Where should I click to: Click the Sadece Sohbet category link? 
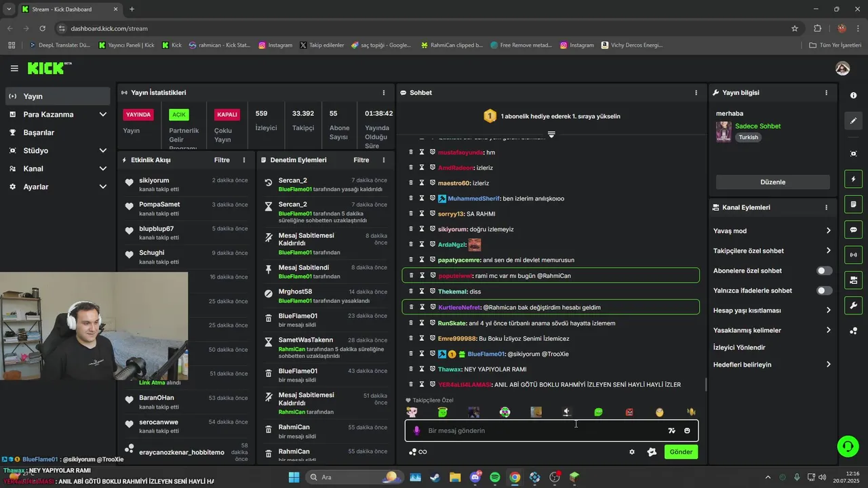coord(757,126)
